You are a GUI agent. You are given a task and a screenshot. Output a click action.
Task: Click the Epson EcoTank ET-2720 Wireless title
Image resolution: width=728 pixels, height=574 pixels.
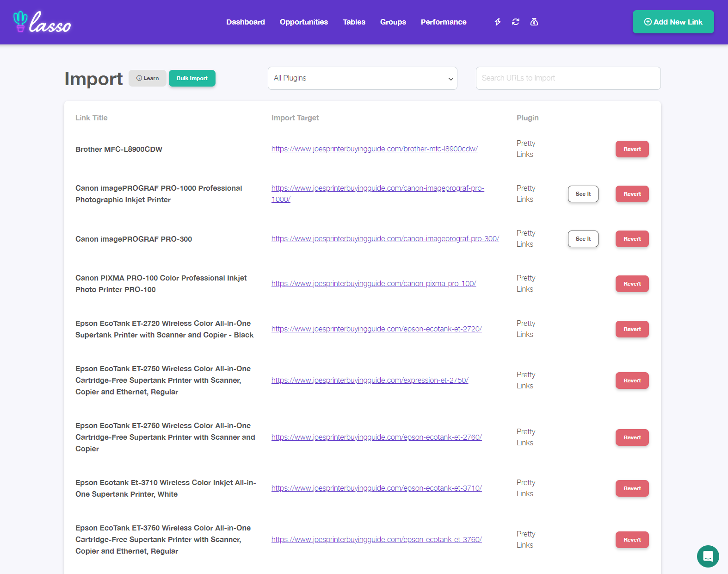(x=165, y=329)
